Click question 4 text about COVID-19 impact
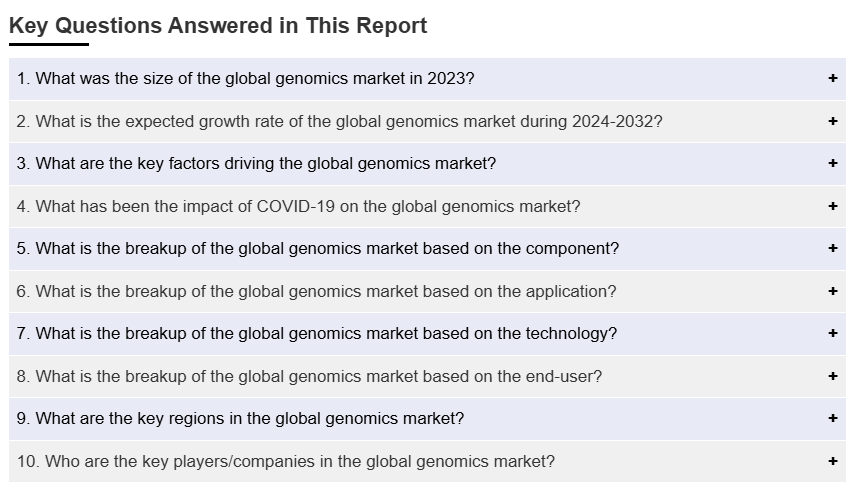 point(298,206)
